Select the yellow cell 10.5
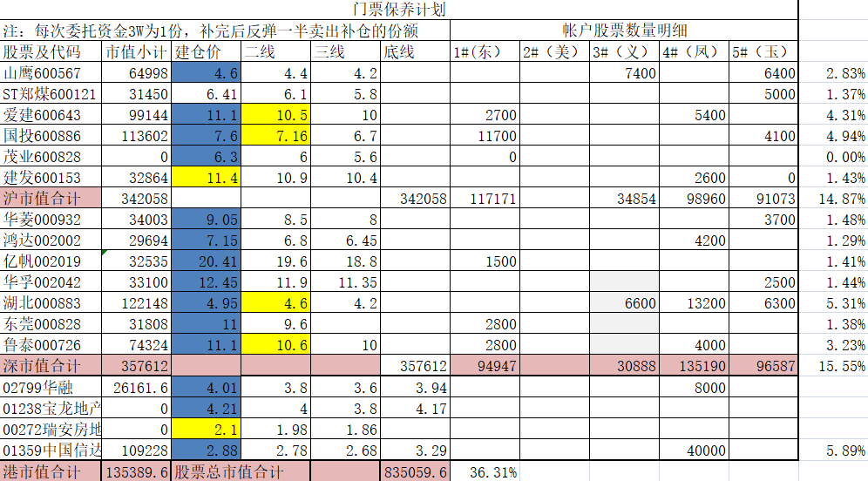The image size is (868, 481). click(275, 115)
